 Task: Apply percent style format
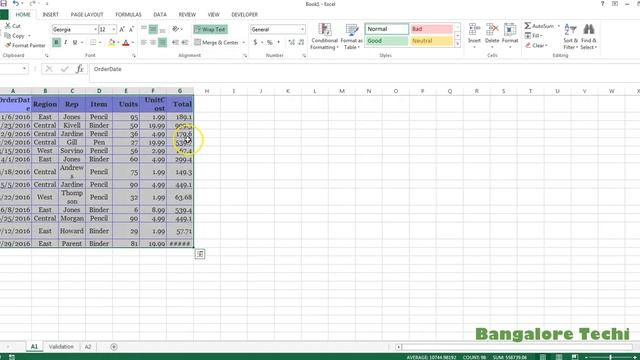click(269, 42)
